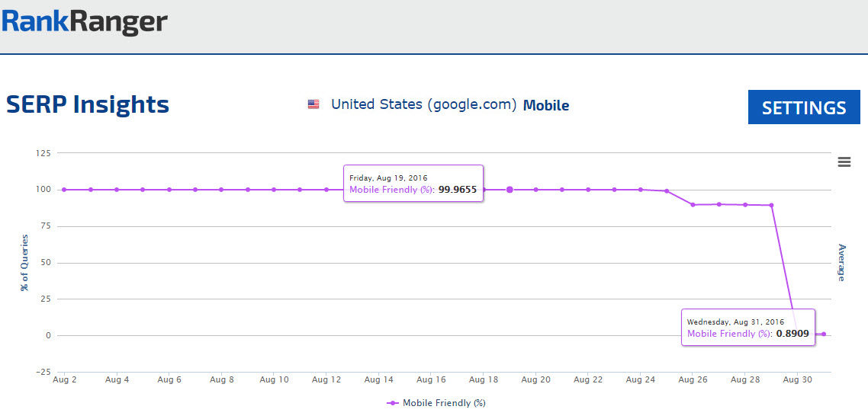
Task: Click the Aug 29 data point
Action: (771, 205)
